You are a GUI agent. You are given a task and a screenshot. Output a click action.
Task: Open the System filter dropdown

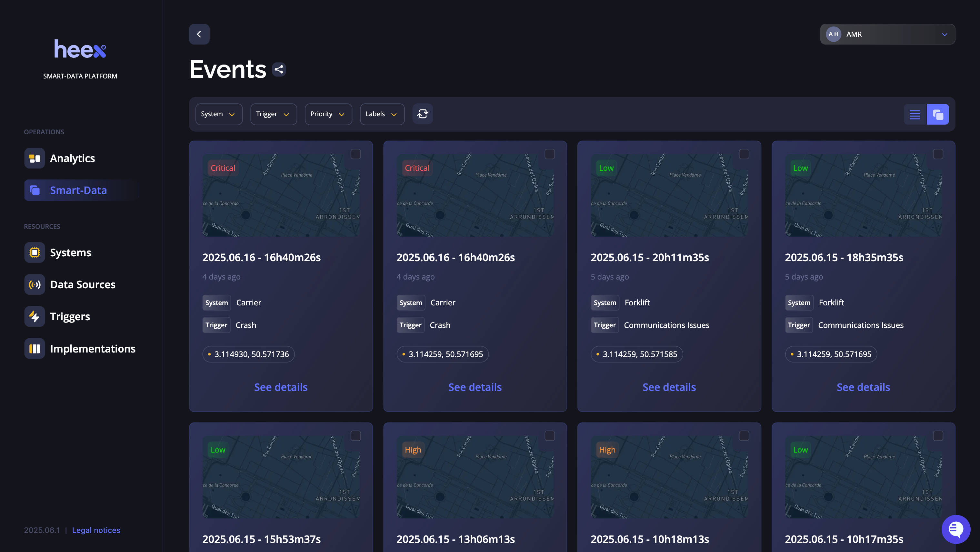219,114
